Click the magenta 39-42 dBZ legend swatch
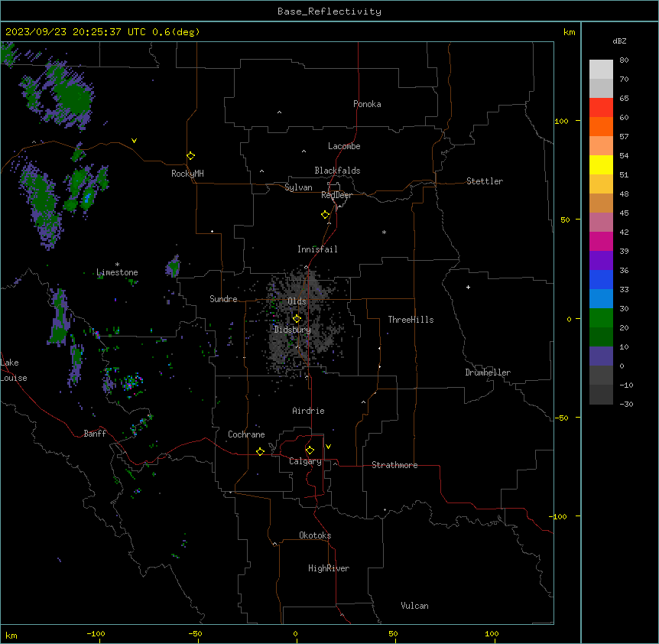Viewport: 659px width, 644px height. point(601,241)
